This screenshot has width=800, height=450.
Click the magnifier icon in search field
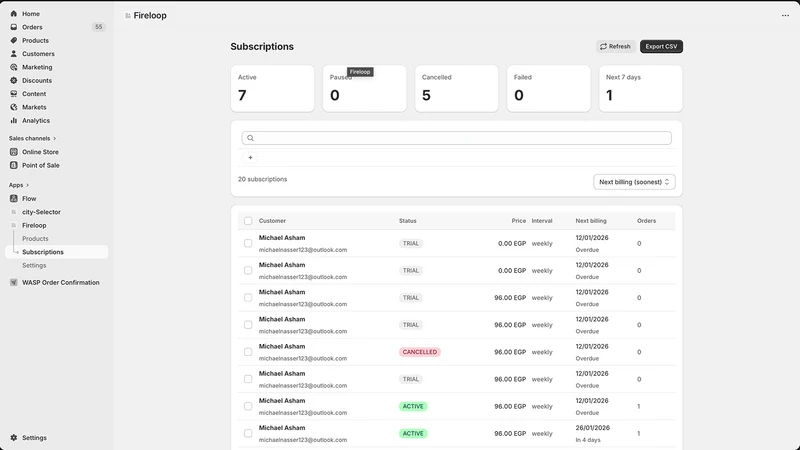(x=251, y=138)
